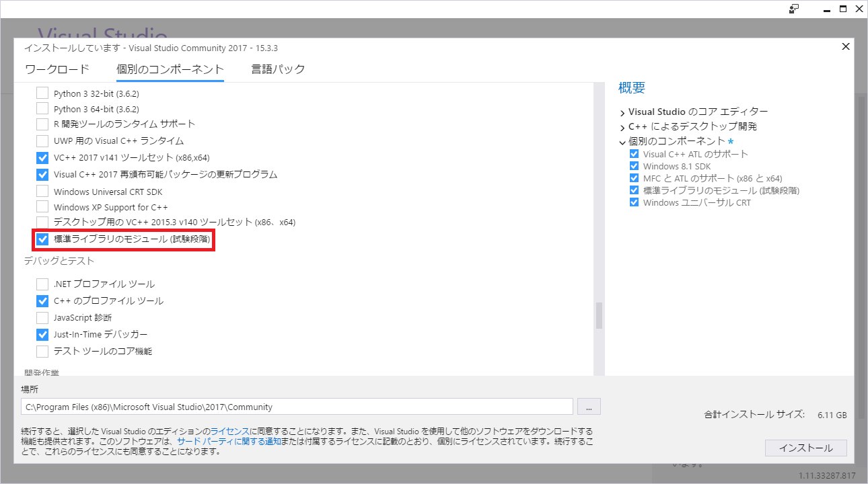Check デスクトップ用の VC++ 2015.3 v140 ツールセット

42,222
